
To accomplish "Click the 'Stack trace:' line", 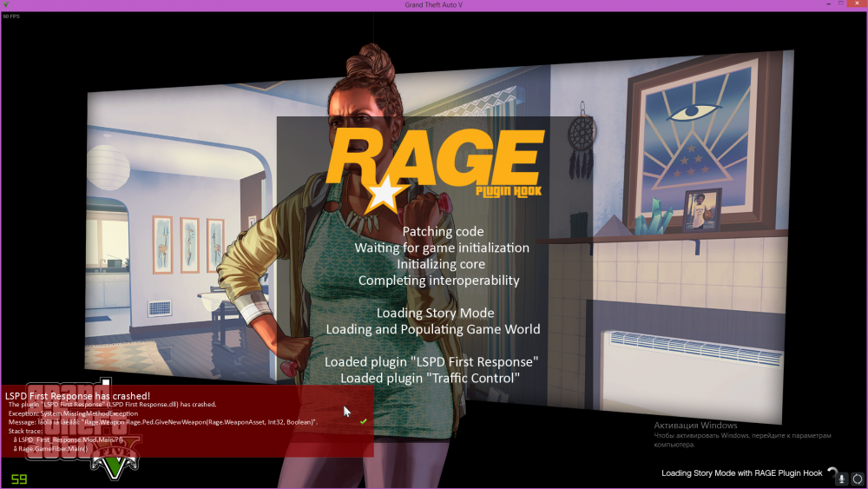I will [x=25, y=431].
